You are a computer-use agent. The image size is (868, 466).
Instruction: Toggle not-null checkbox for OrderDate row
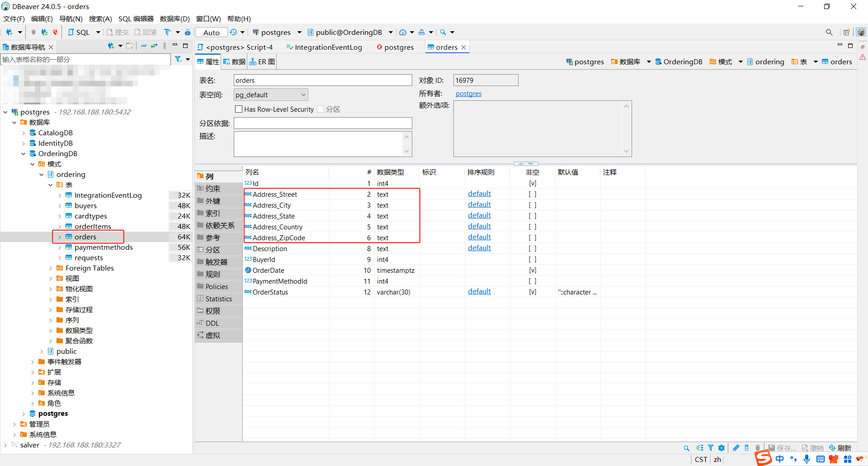click(x=533, y=270)
